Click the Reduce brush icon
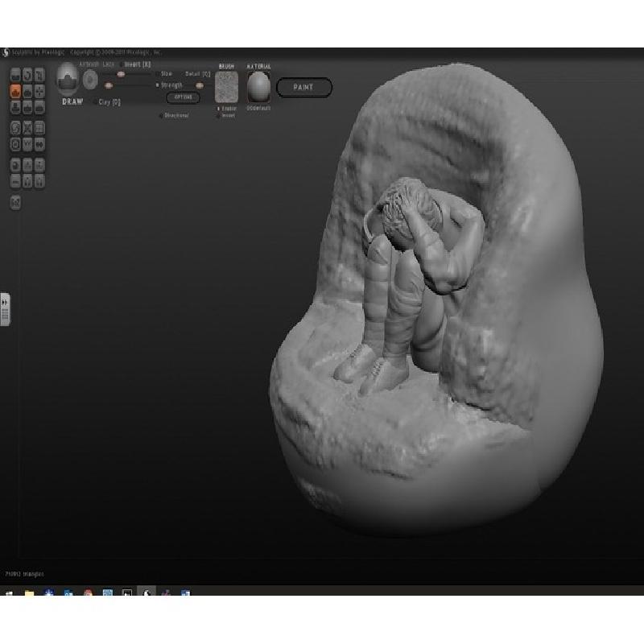The image size is (644, 644). [15, 128]
